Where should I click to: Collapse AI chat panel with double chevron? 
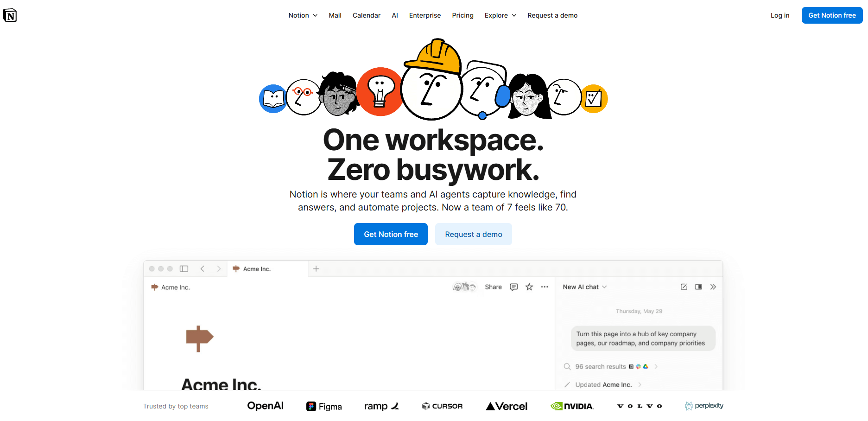point(713,287)
